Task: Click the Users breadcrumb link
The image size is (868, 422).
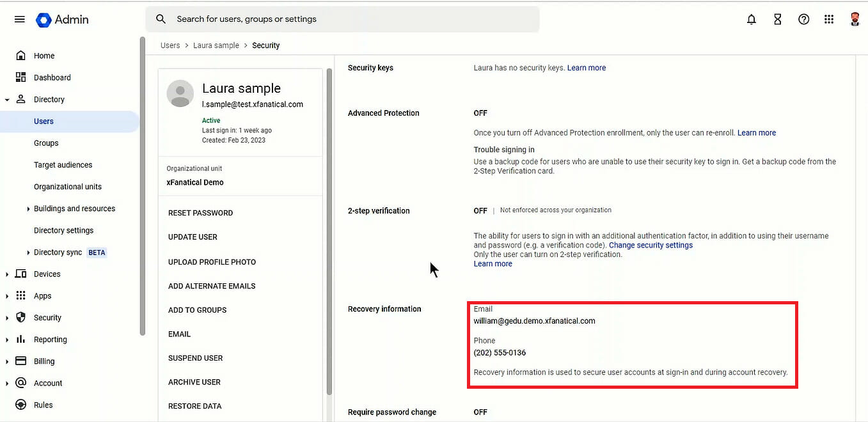Action: (170, 45)
